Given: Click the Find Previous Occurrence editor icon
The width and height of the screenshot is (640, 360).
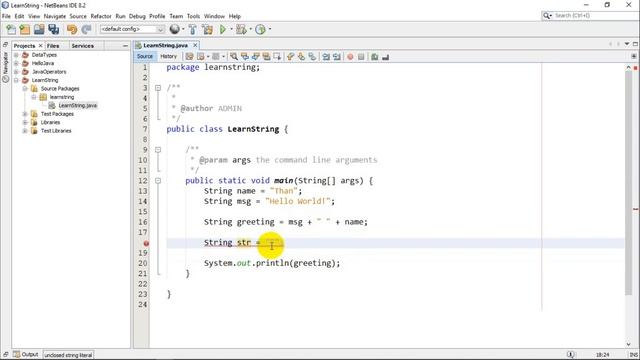Looking at the screenshot, I should tap(245, 57).
